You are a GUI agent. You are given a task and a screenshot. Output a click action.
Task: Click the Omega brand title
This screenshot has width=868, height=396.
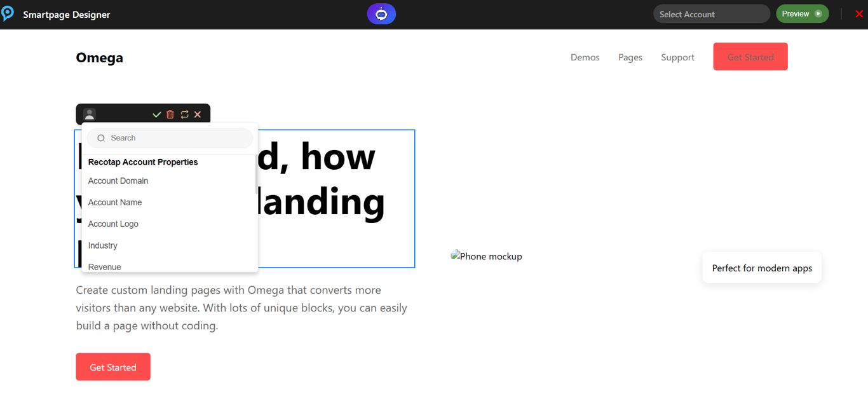point(100,58)
